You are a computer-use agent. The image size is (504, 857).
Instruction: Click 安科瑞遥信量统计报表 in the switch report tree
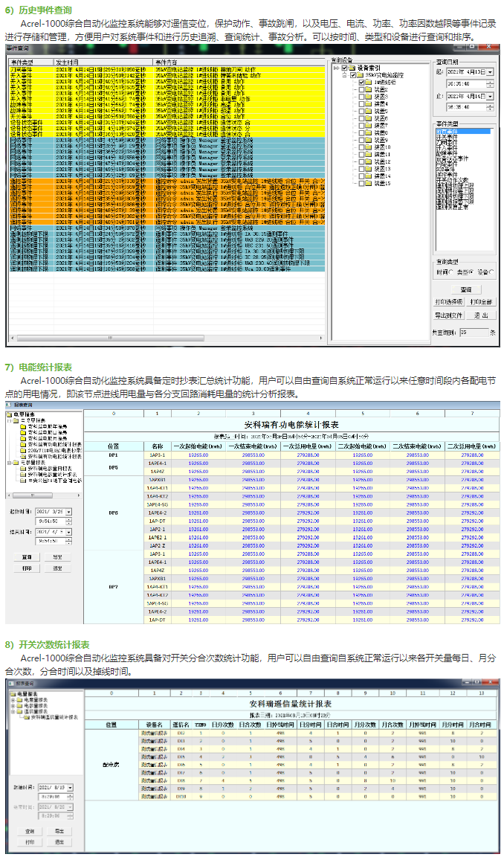(54, 717)
